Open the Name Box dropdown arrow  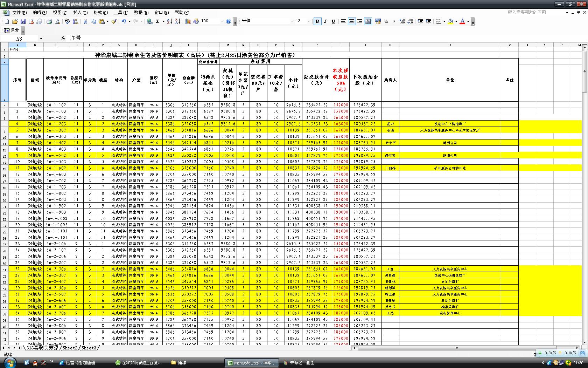pos(41,39)
